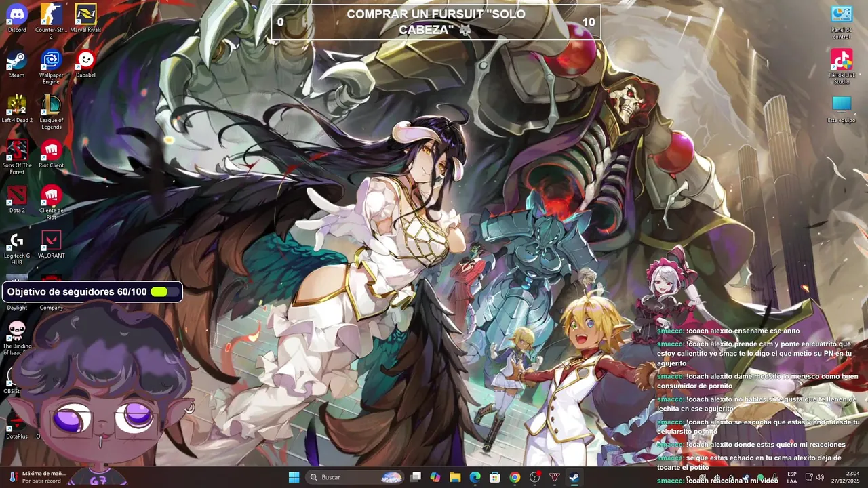This screenshot has width=868, height=488.
Task: Open the Windows Start menu
Action: coord(294,477)
